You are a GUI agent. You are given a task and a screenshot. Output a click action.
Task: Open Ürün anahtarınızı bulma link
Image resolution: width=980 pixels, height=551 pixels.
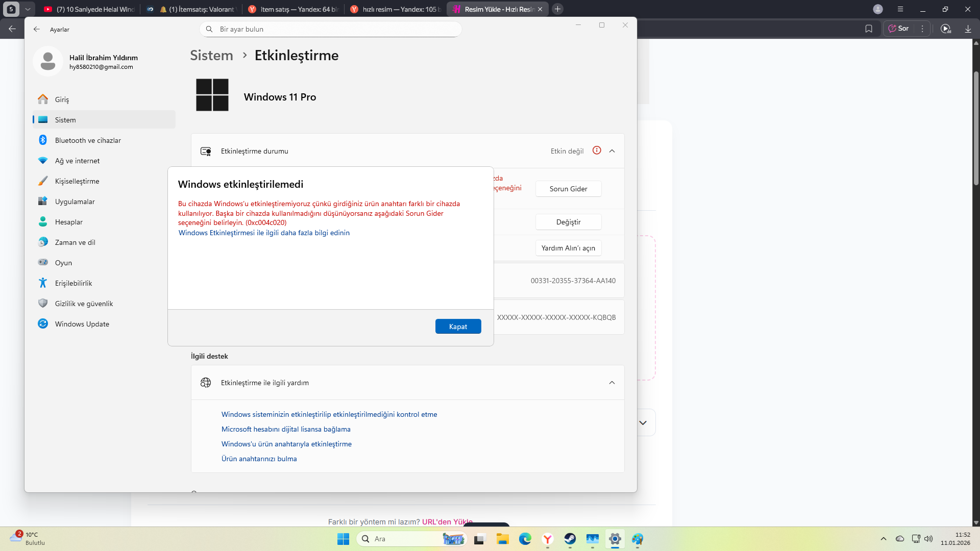[x=259, y=459]
